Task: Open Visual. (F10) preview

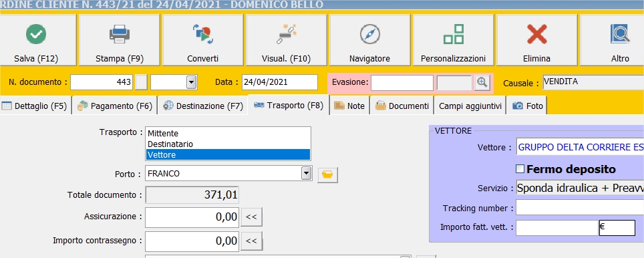Action: pos(287,40)
